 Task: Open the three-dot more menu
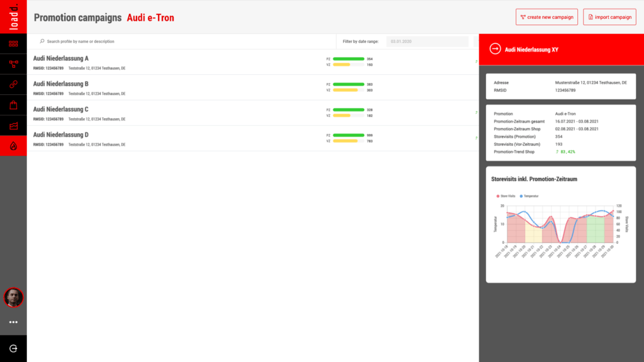(x=13, y=322)
